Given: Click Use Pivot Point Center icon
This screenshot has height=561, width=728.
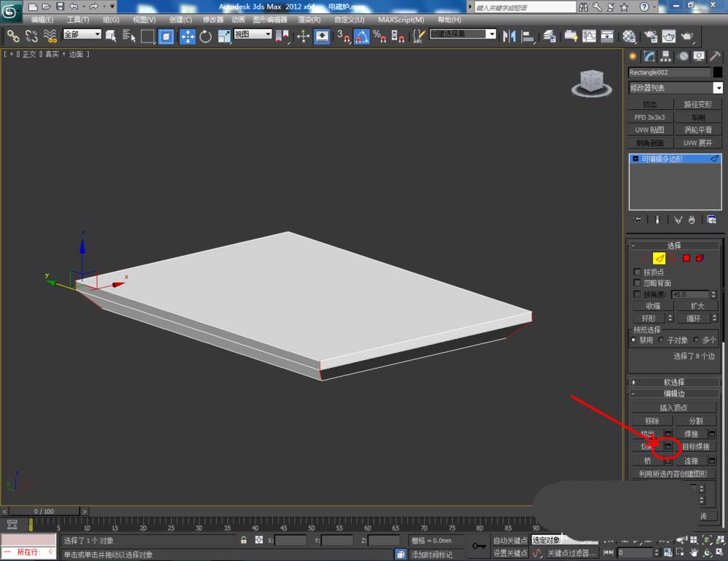Looking at the screenshot, I should (x=282, y=36).
